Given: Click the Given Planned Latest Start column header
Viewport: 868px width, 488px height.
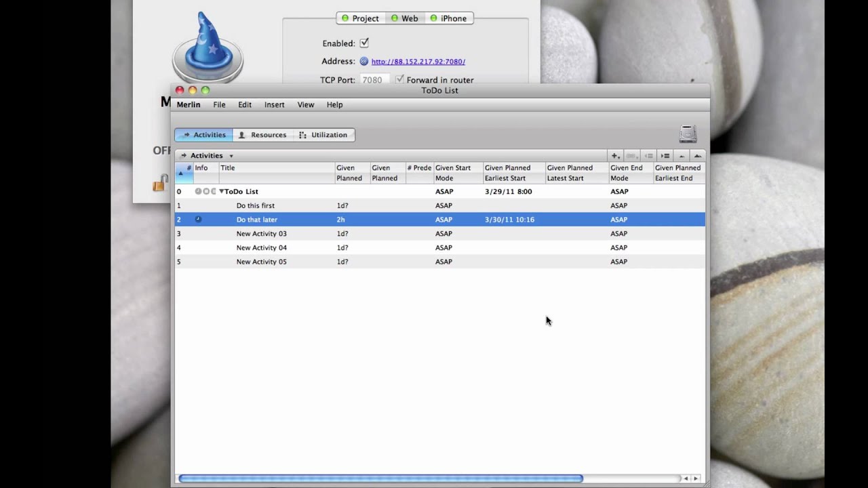Looking at the screenshot, I should tap(577, 173).
